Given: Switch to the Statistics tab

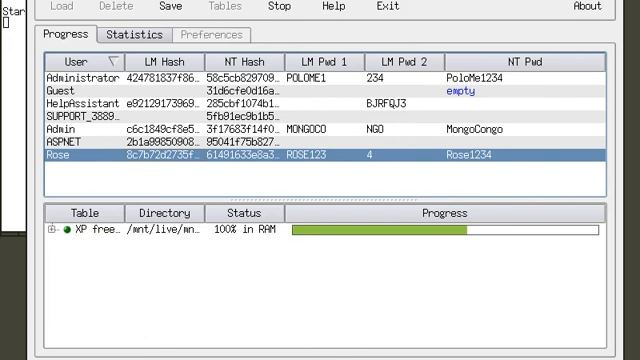Looking at the screenshot, I should coord(135,35).
